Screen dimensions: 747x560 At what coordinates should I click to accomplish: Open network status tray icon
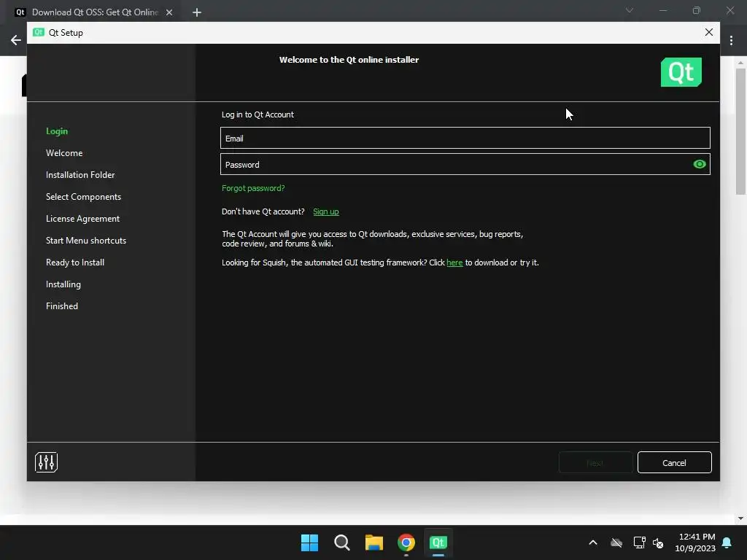pyautogui.click(x=639, y=542)
